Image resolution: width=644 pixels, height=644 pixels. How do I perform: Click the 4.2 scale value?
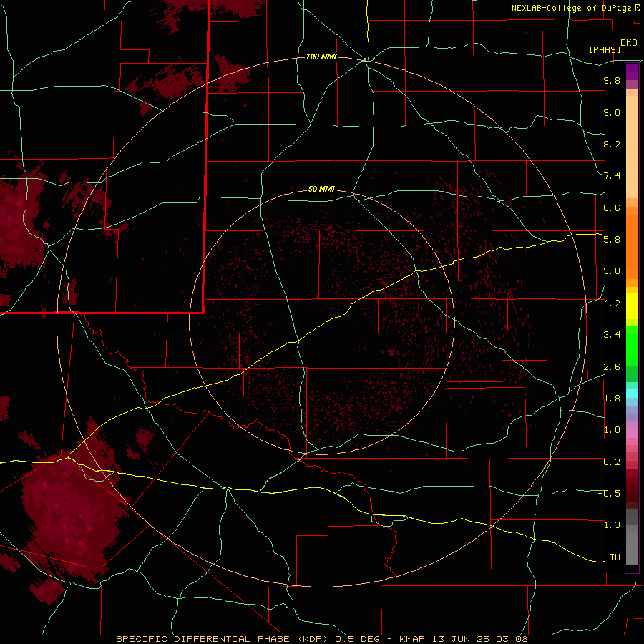pos(612,303)
